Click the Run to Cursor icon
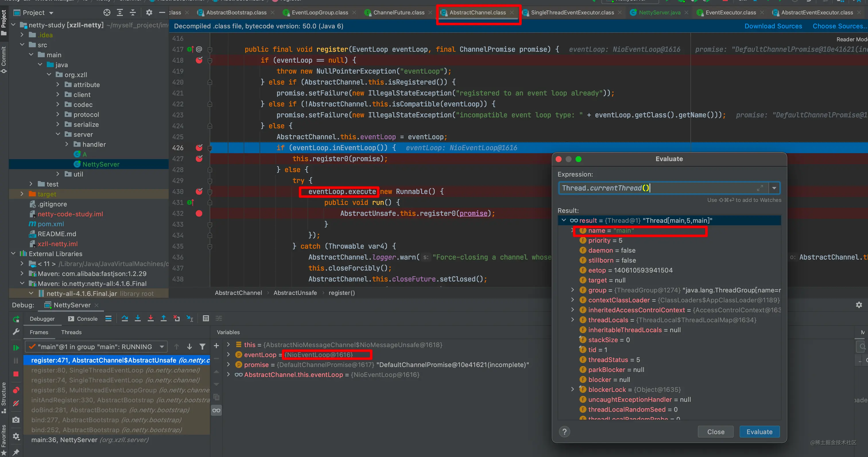868x457 pixels. 190,318
